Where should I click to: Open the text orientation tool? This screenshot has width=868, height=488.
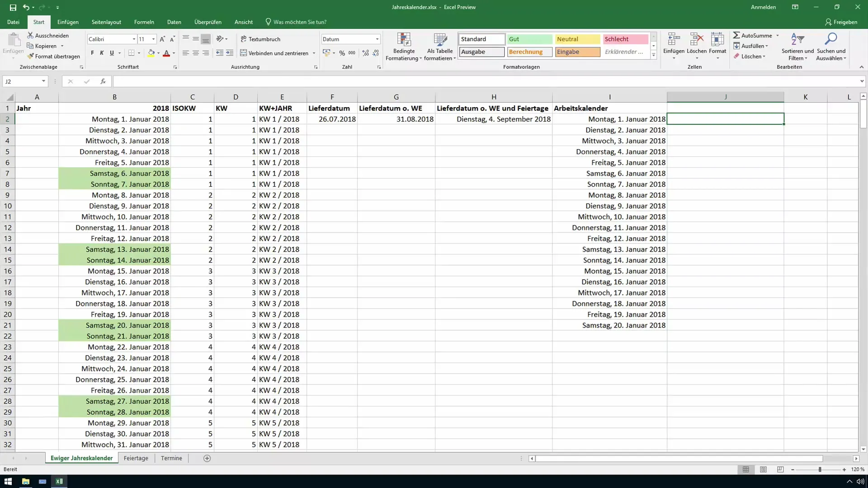point(220,39)
